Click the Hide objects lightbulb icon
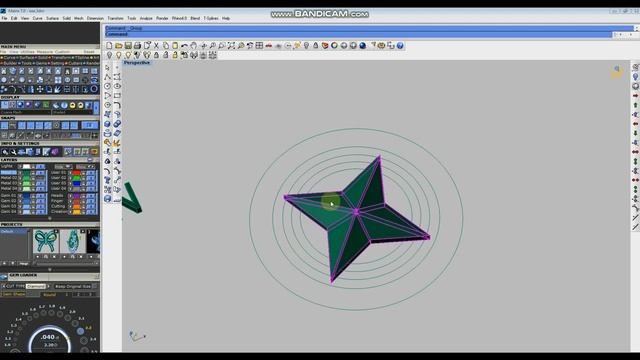Viewport: 640px width, 360px height. [x=109, y=55]
